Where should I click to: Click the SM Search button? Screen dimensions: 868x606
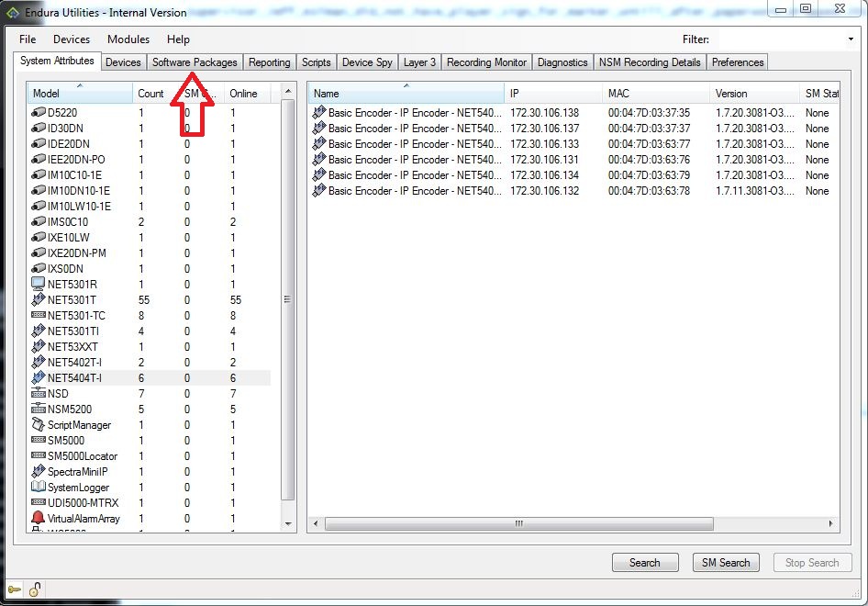(x=725, y=562)
